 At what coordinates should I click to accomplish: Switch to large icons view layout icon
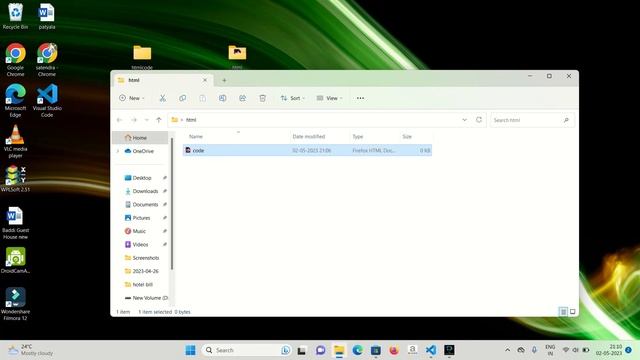[573, 311]
